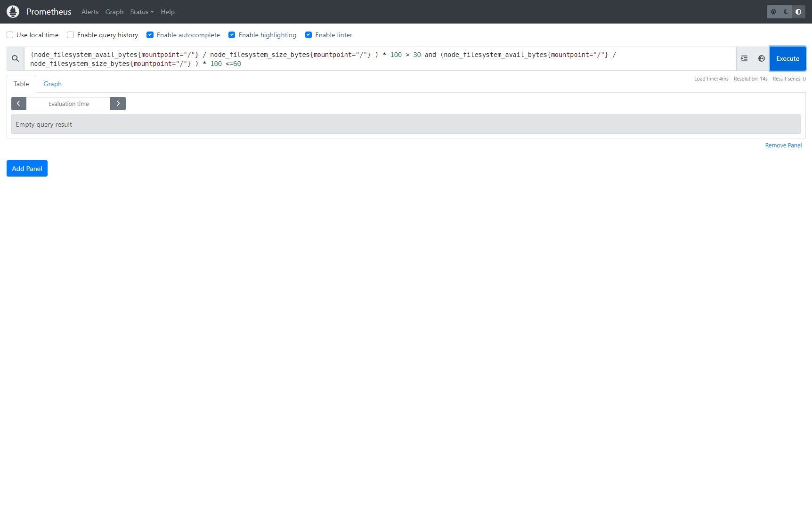812x517 pixels.
Task: Uncheck Enable highlighting
Action: (232, 35)
